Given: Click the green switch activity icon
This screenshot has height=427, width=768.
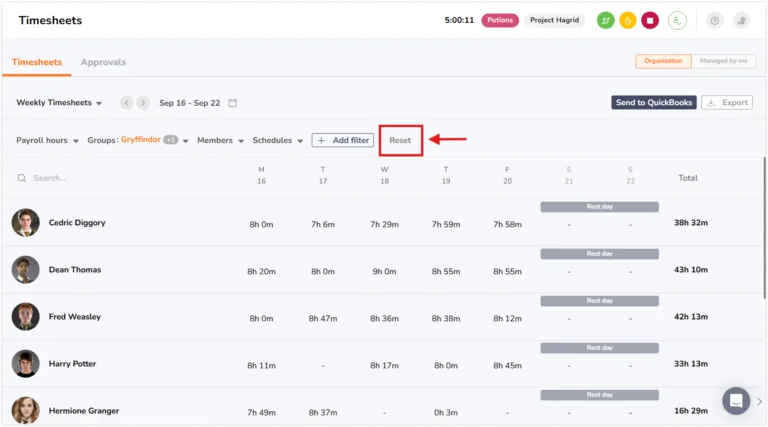Looking at the screenshot, I should coord(605,21).
